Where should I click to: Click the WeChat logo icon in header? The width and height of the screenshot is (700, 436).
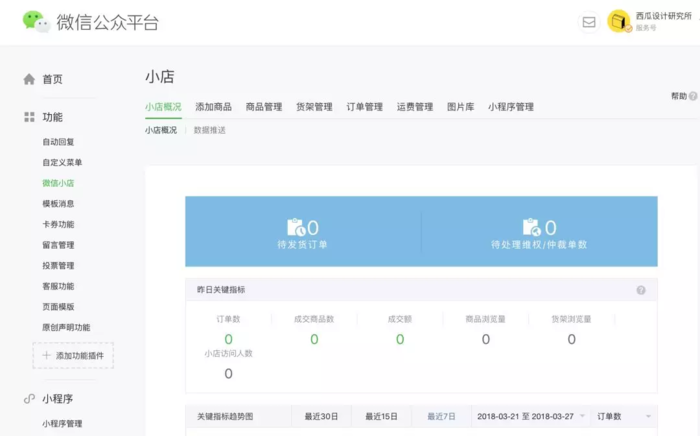pos(36,21)
